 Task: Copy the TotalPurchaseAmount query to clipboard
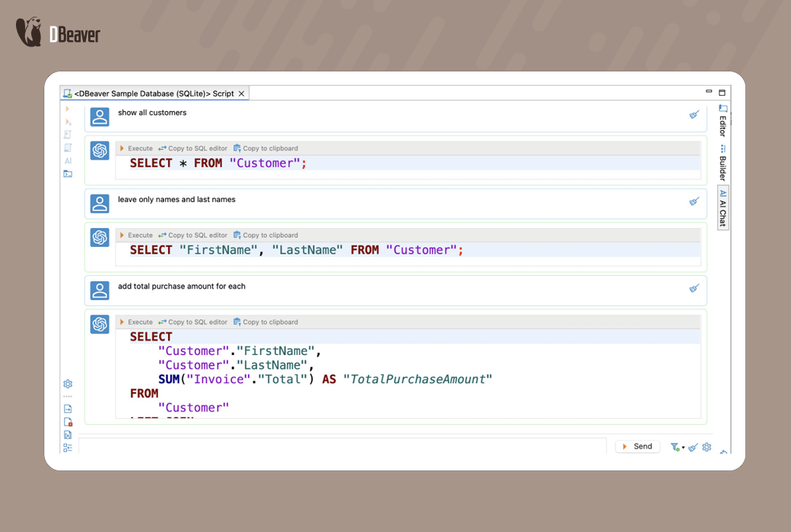click(x=265, y=322)
